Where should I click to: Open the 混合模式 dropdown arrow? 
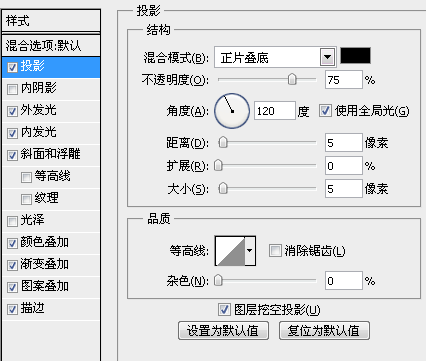327,57
